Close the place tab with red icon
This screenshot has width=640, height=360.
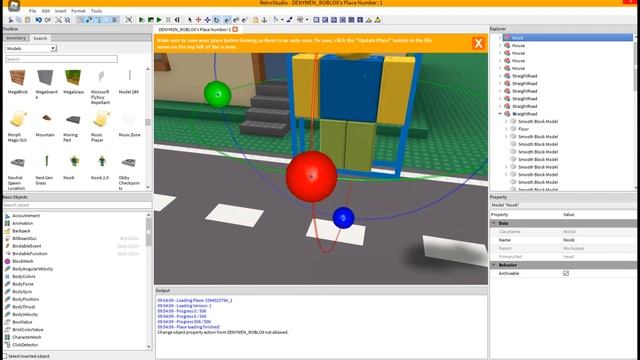[235, 29]
